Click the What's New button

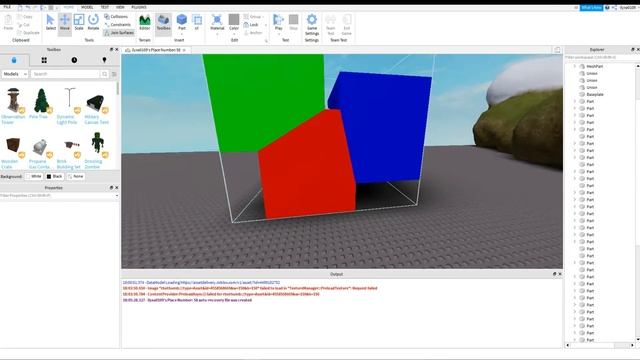(591, 7)
